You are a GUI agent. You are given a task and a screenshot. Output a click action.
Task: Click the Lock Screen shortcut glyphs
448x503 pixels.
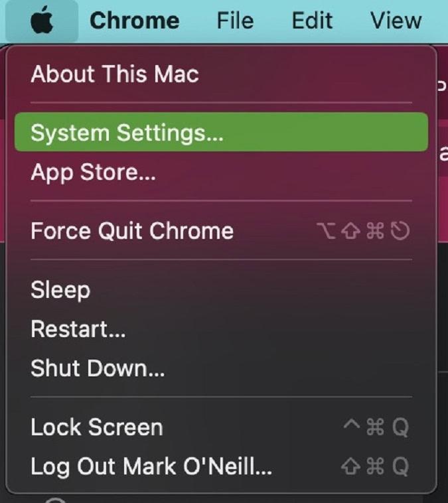[376, 427]
